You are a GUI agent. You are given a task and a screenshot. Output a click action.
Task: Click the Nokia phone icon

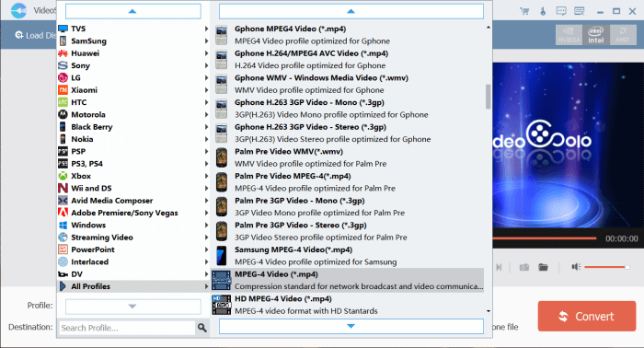click(x=63, y=139)
